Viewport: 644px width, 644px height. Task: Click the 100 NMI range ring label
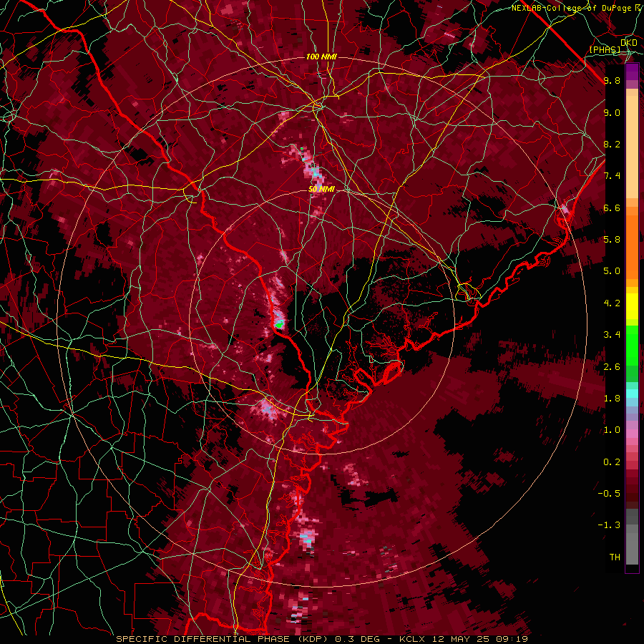coord(321,57)
